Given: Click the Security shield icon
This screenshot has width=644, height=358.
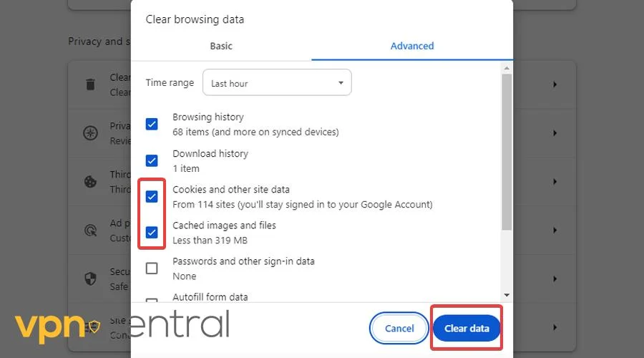Looking at the screenshot, I should point(90,279).
